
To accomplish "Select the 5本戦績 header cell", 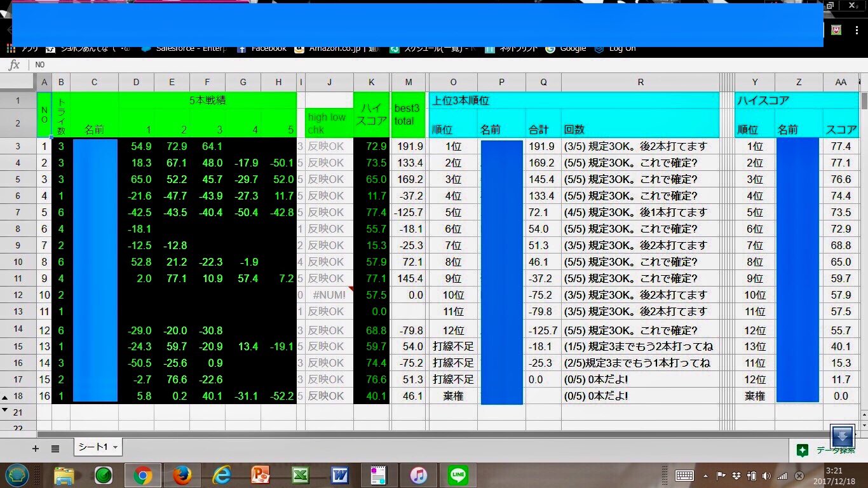I will [208, 100].
